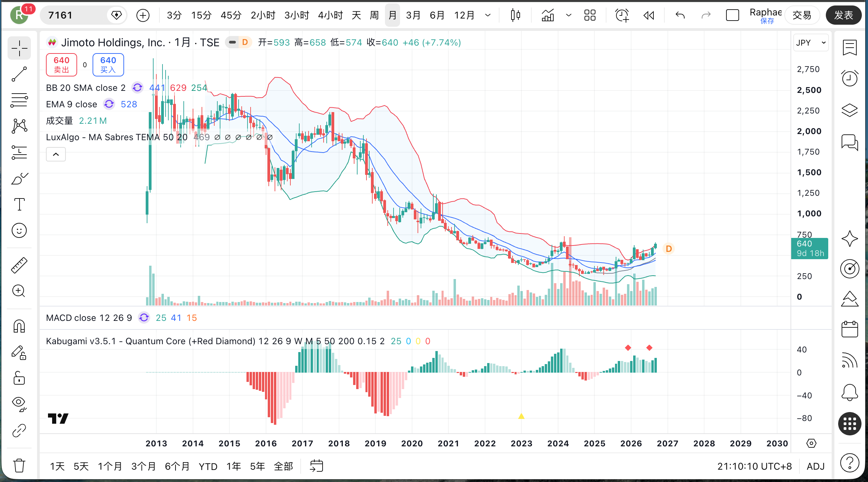
Task: Click the 640 卖出 sell button
Action: 62,65
